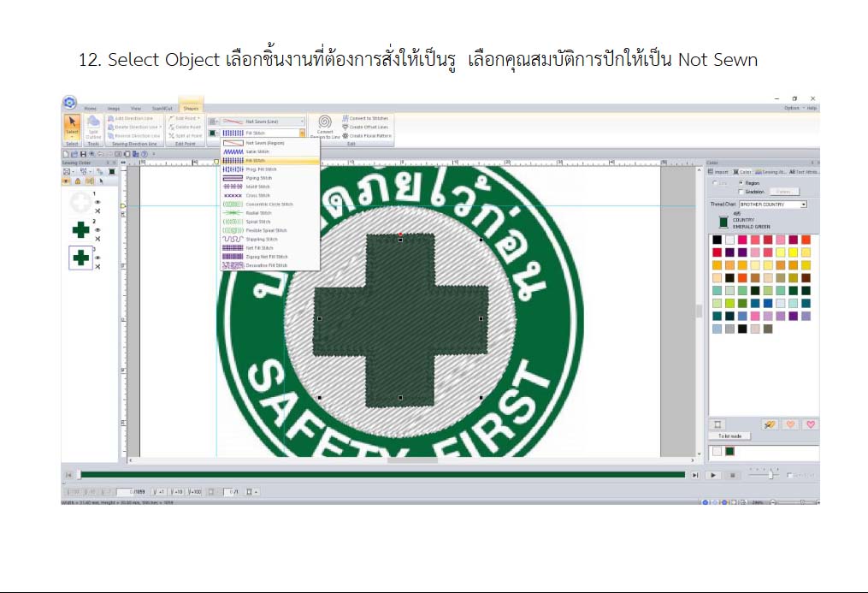Screen dimensions: 868x593
Task: Jump to end of stitch simulation
Action: click(695, 475)
